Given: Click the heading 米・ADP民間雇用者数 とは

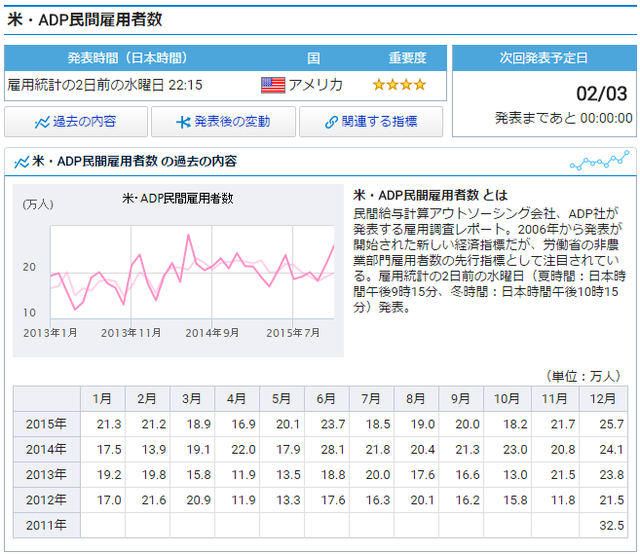Looking at the screenshot, I should click(431, 196).
